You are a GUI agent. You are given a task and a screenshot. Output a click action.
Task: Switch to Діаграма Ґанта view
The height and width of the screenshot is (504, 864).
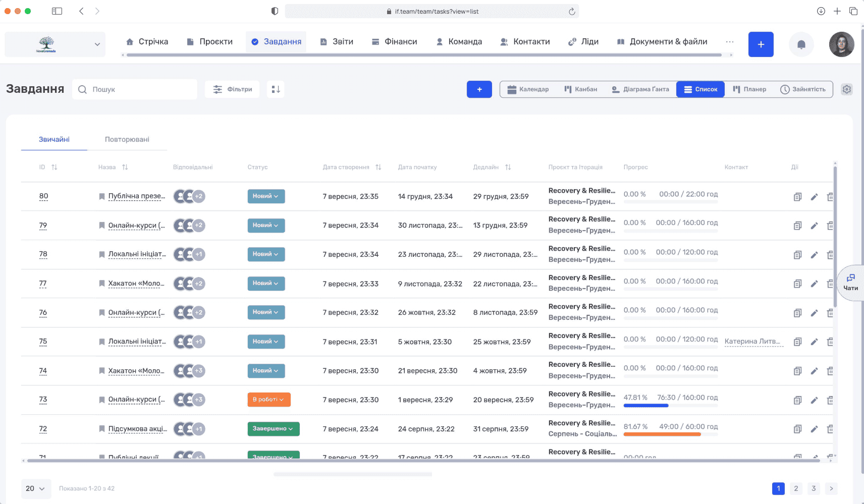click(x=640, y=89)
